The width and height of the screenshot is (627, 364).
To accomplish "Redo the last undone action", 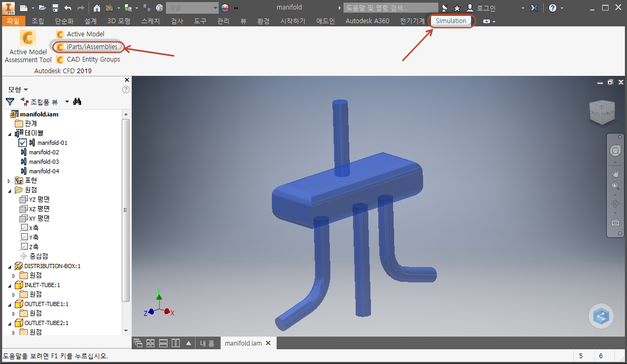I will pyautogui.click(x=81, y=7).
